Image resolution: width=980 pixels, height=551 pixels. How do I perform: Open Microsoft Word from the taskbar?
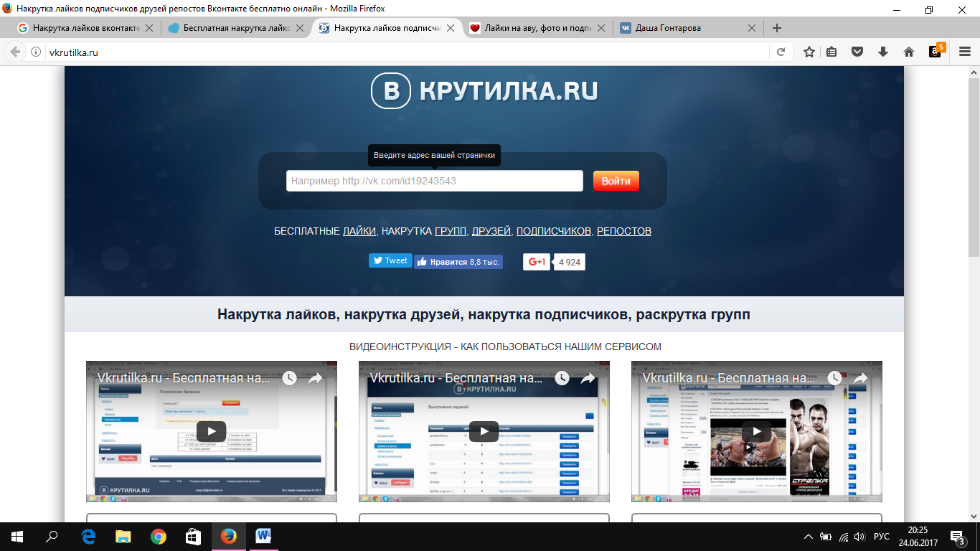(263, 537)
